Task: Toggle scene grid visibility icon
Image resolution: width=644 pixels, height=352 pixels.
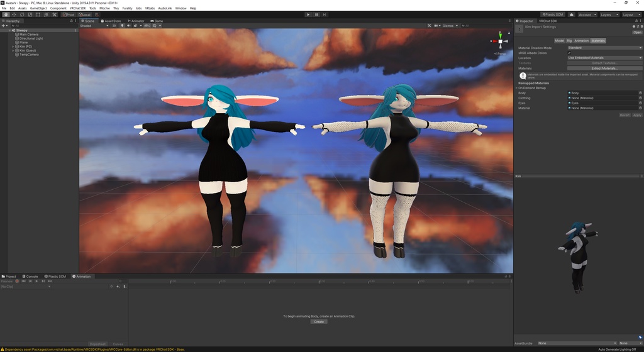Action: [155, 25]
